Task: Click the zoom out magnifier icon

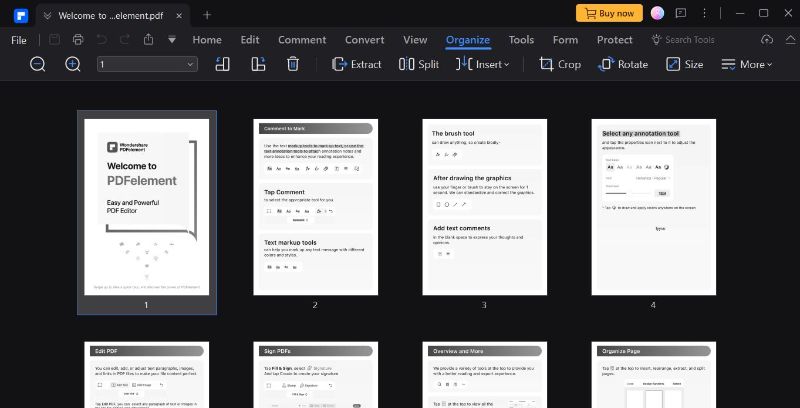Action: (38, 64)
